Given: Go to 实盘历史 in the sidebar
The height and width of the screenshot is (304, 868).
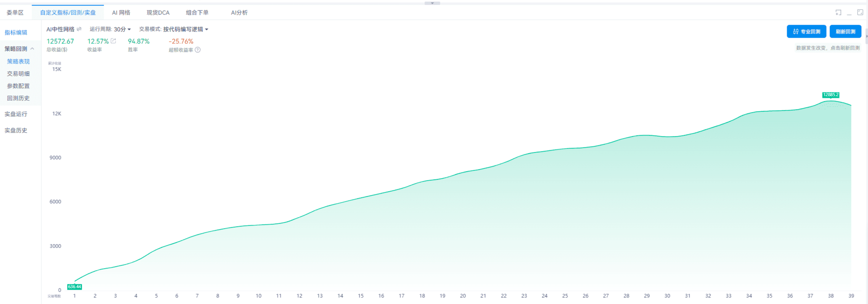Looking at the screenshot, I should tap(16, 130).
